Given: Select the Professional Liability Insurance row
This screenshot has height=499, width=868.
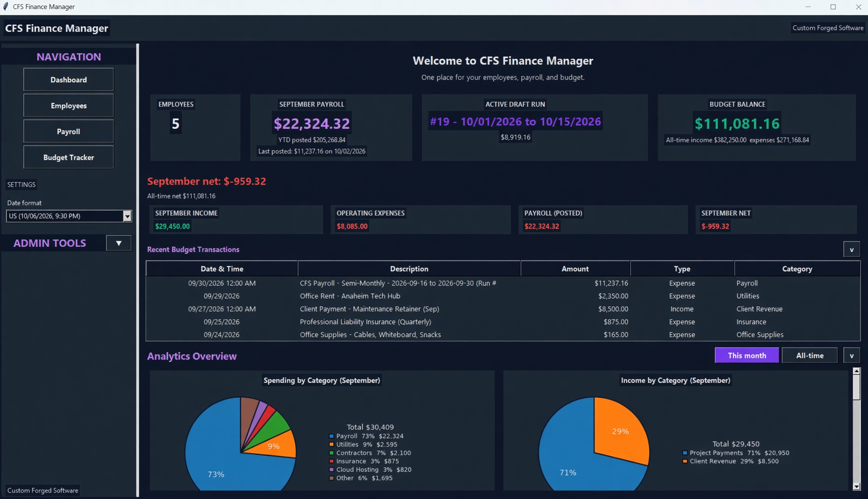Looking at the screenshot, I should tap(503, 322).
